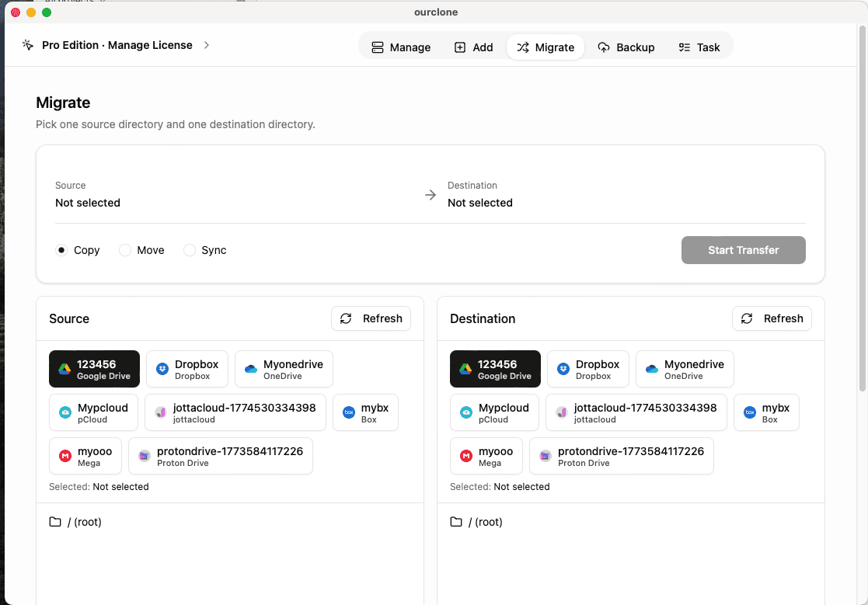Click the Dropbox icon in Destination panel
The height and width of the screenshot is (605, 868).
click(x=563, y=369)
